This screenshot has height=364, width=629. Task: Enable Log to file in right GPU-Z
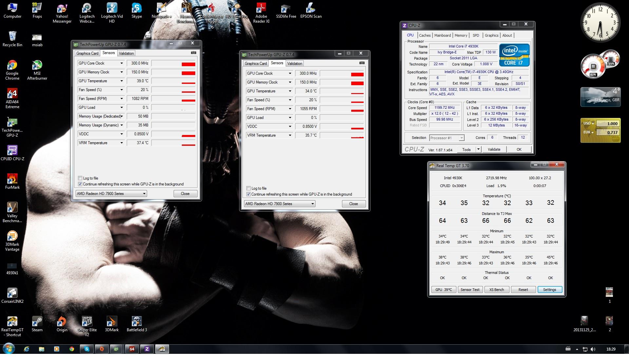248,188
